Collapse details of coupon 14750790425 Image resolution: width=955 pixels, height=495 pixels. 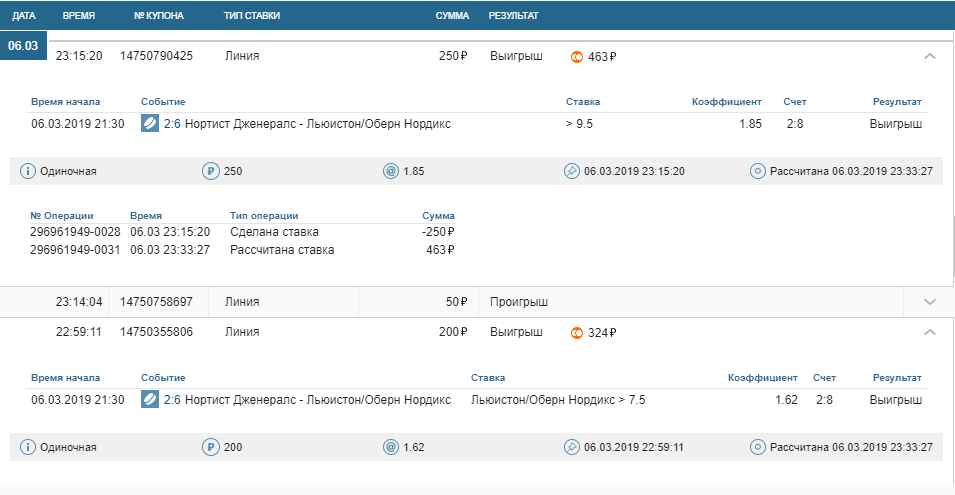[x=930, y=57]
